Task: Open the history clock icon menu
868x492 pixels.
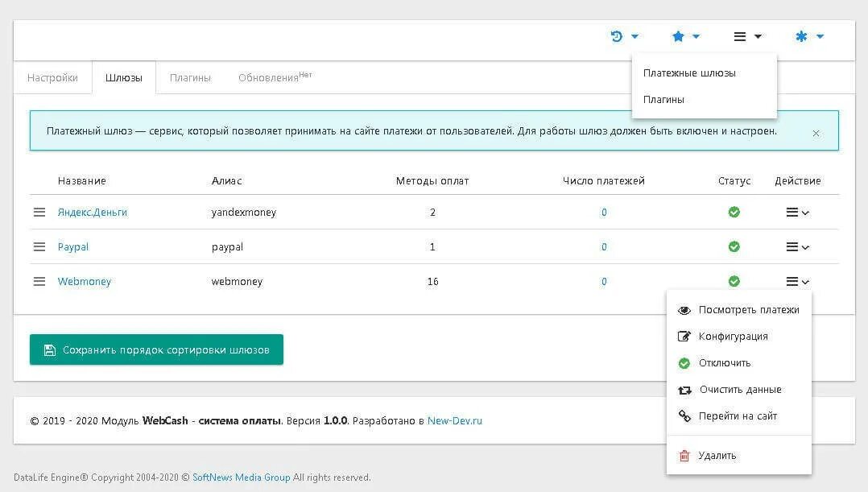Action: pos(617,36)
